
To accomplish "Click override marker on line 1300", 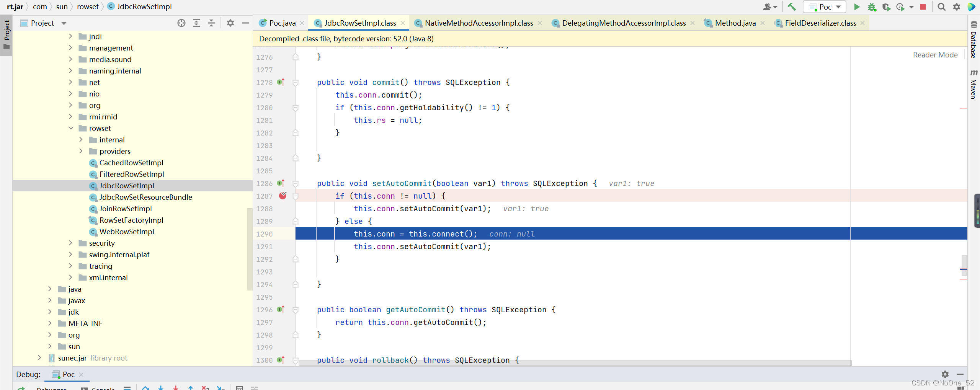I will (281, 360).
